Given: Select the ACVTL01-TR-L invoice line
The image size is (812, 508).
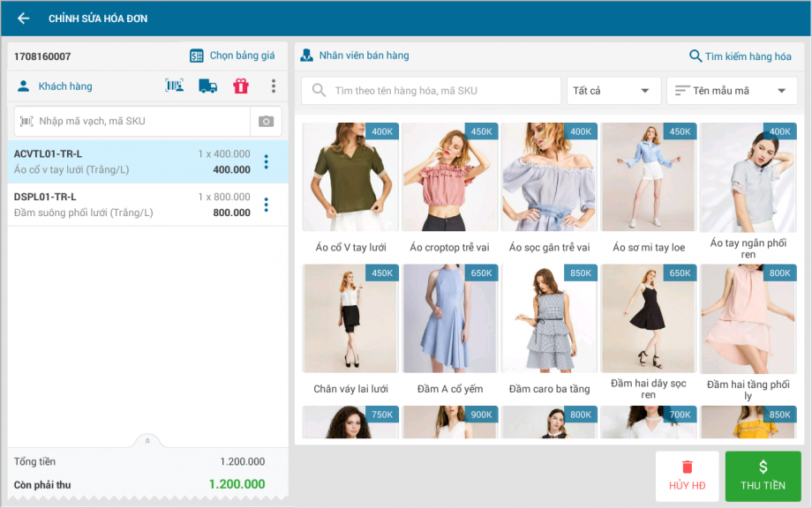Looking at the screenshot, I should click(x=147, y=161).
